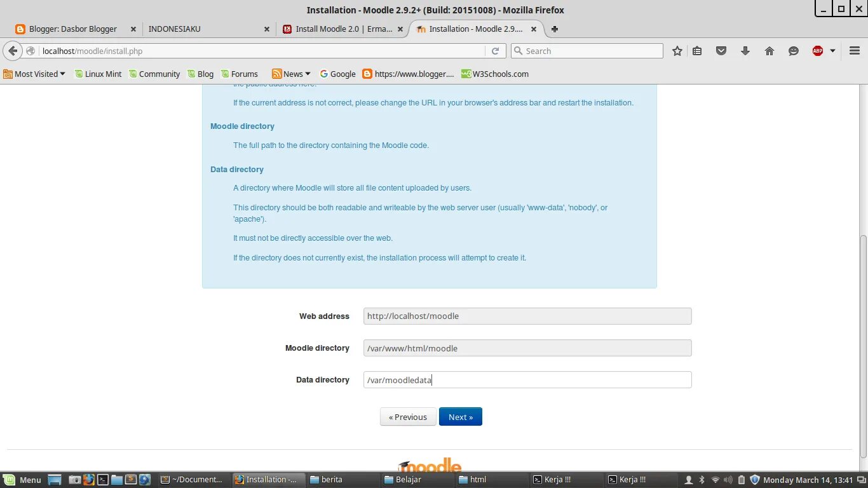Viewport: 868px width, 488px height.
Task: Show bookmarks list icon in toolbar
Action: coord(697,51)
